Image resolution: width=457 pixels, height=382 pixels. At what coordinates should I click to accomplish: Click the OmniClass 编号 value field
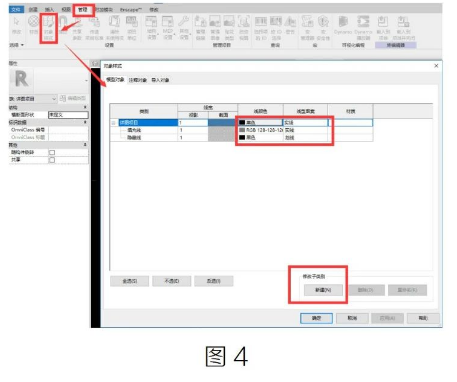tap(68, 130)
